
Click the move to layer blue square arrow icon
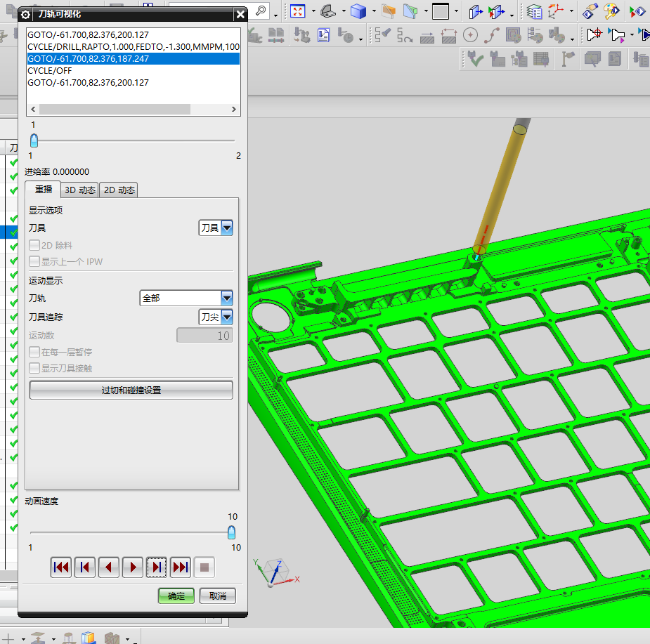pyautogui.click(x=475, y=11)
